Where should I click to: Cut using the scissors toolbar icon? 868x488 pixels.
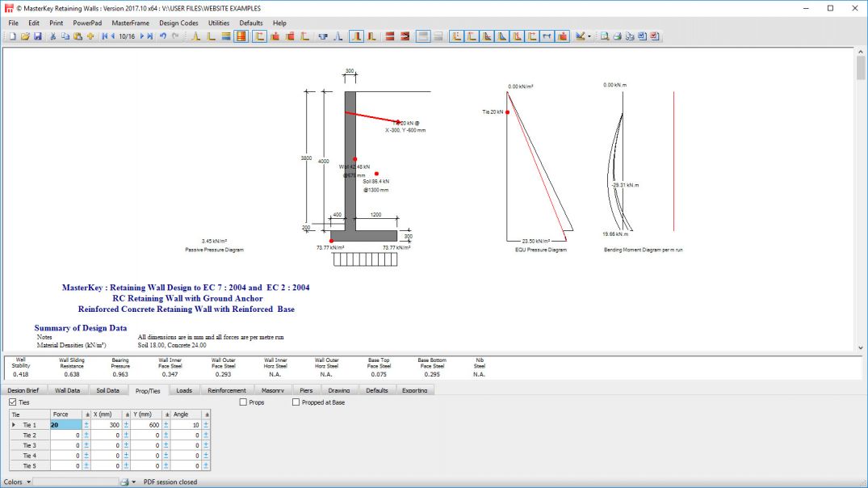[52, 36]
